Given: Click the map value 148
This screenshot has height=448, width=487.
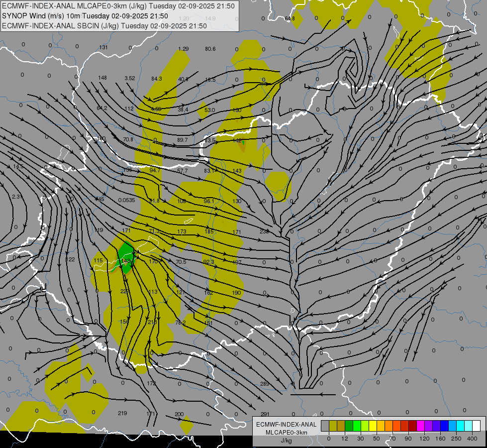Looking at the screenshot, I should coord(102,78).
